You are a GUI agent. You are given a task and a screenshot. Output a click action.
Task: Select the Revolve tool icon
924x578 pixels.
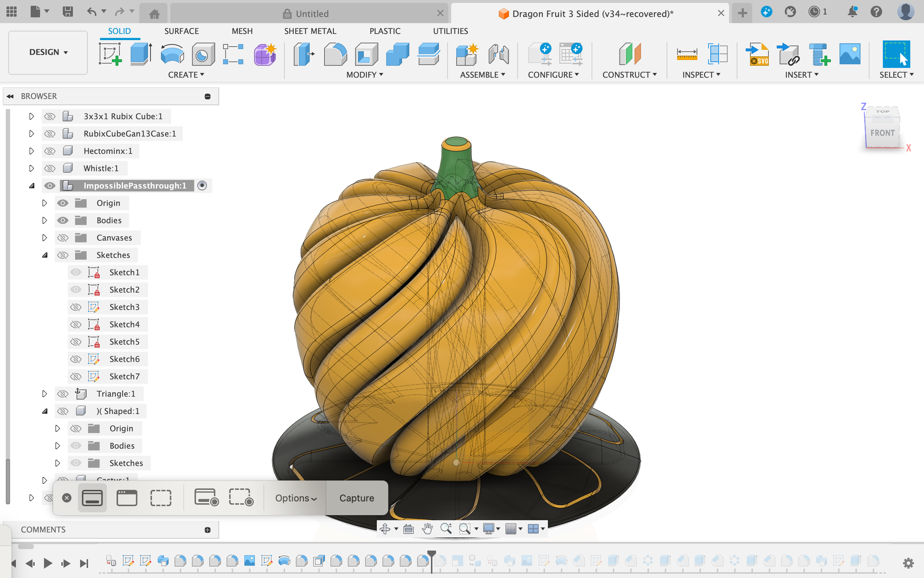pos(172,54)
